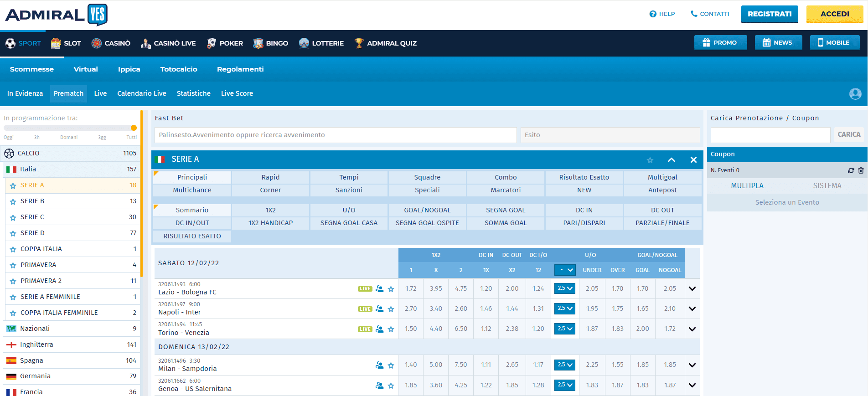Select the GOAL/NOGOAL market tab
This screenshot has height=396, width=868.
[x=427, y=210]
